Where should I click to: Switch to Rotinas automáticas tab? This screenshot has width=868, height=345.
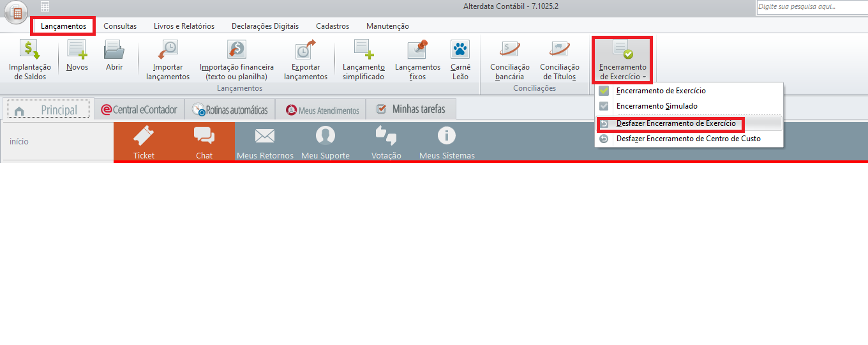click(230, 110)
